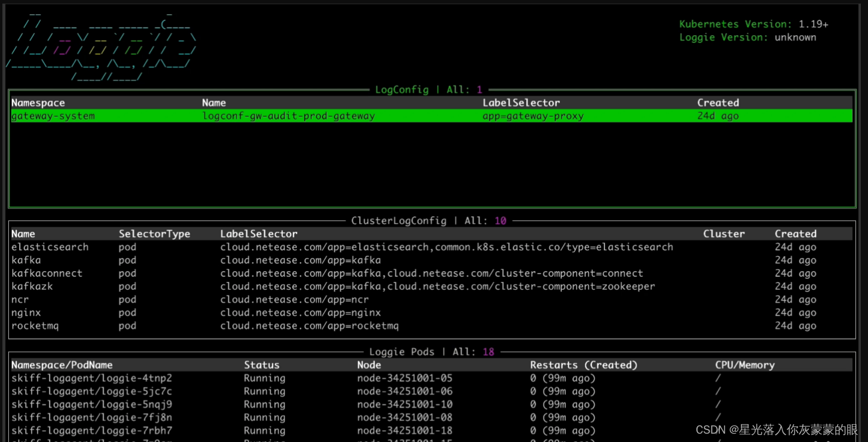The height and width of the screenshot is (442, 868).
Task: Select the ncr ClusterLogConfig row
Action: pyautogui.click(x=432, y=300)
